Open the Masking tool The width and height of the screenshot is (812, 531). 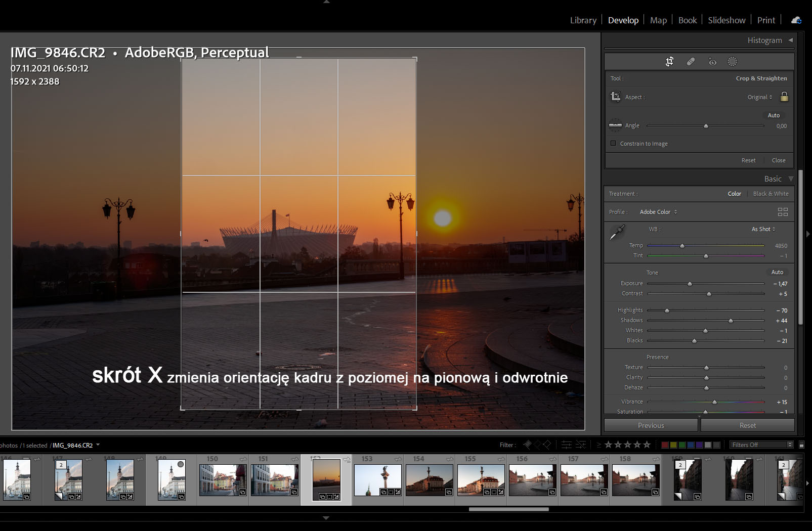click(x=732, y=62)
